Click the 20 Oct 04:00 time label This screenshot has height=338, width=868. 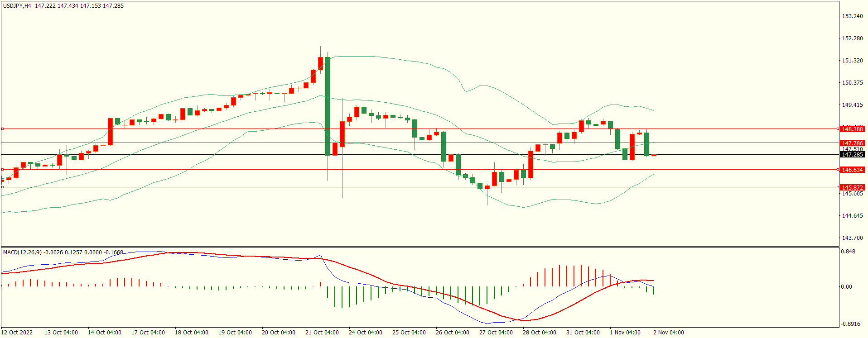(x=279, y=333)
